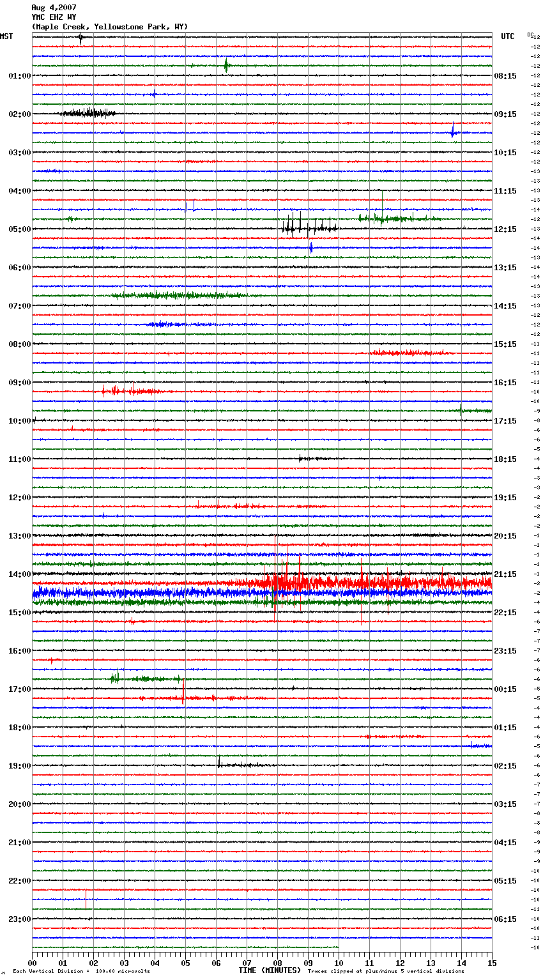Select the '19:00' MST time label
This screenshot has width=543, height=980.
pos(20,766)
